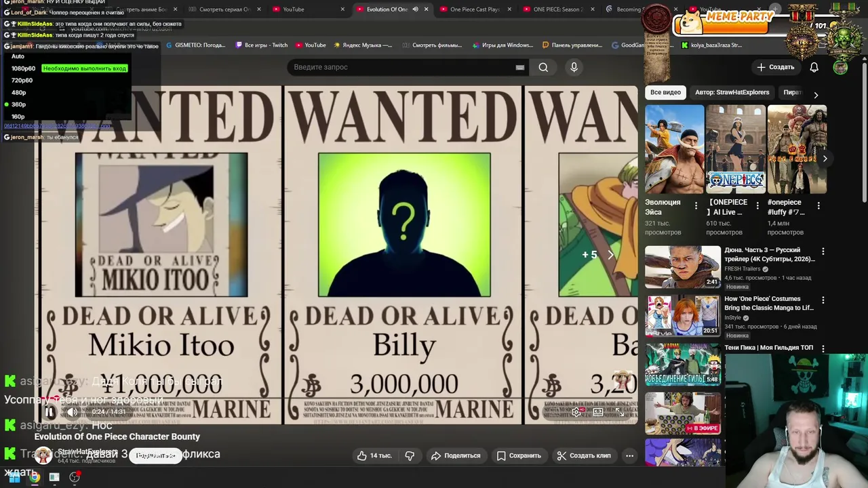Viewport: 868px width, 488px height.
Task: Select the Все видео filter chip
Action: click(x=665, y=92)
